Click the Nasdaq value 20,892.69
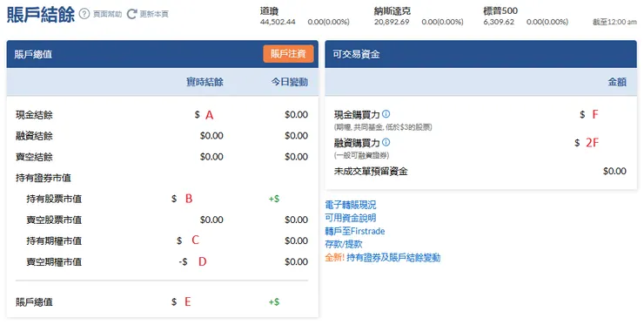The width and height of the screenshot is (644, 325). click(392, 22)
